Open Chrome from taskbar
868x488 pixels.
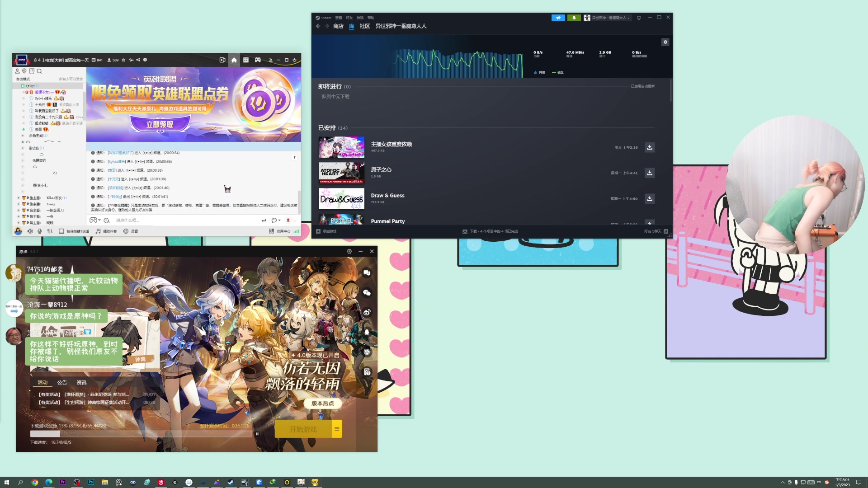35,482
